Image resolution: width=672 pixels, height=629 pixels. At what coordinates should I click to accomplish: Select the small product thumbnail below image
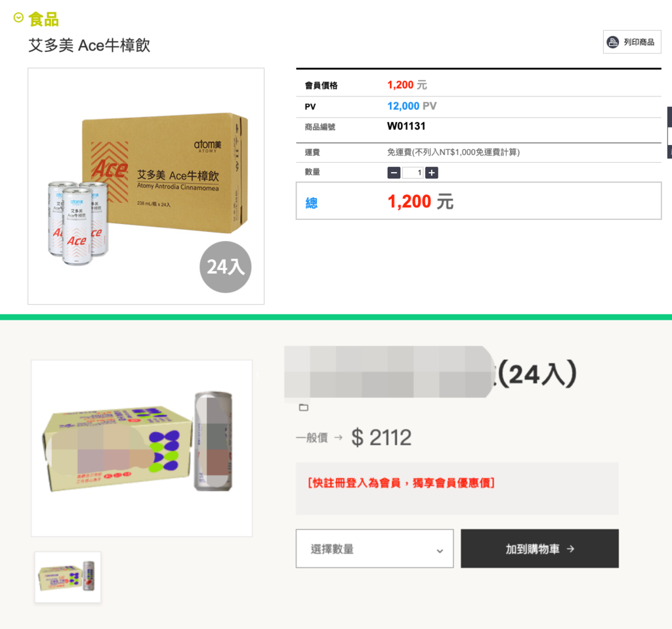[68, 577]
